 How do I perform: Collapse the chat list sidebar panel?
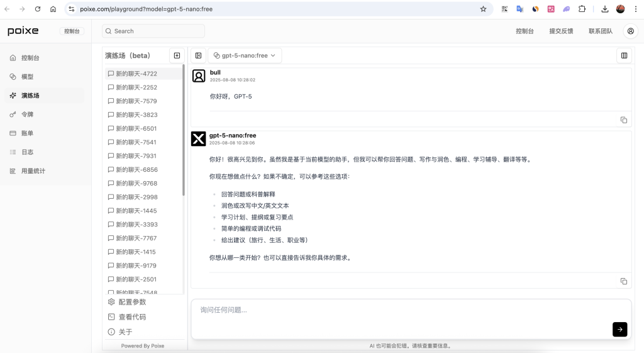click(x=198, y=55)
